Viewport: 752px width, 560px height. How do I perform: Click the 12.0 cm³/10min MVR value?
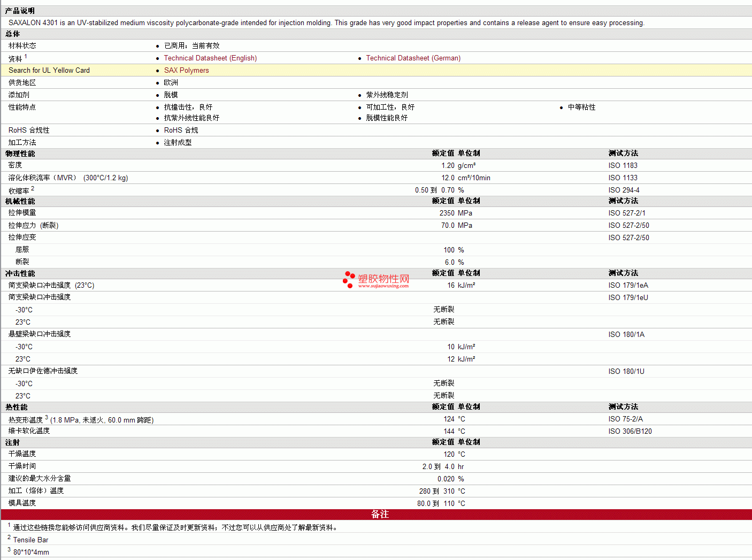[465, 178]
